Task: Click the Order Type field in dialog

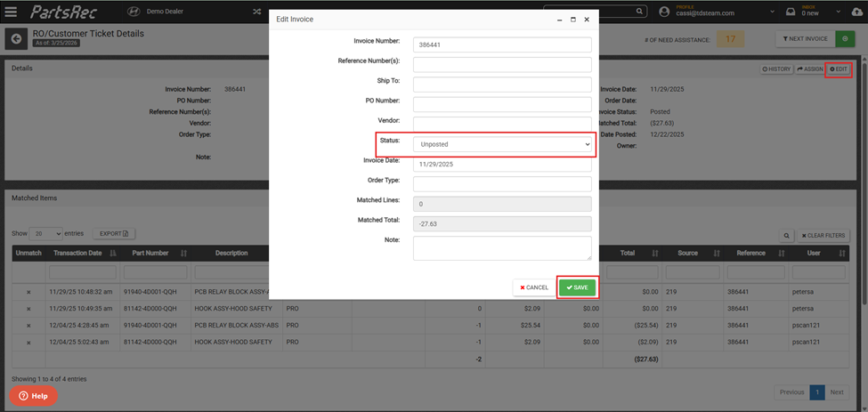Action: pyautogui.click(x=502, y=184)
